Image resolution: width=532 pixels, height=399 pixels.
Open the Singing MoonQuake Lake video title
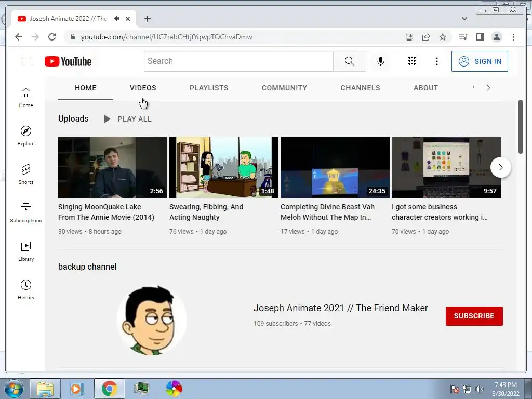(106, 212)
